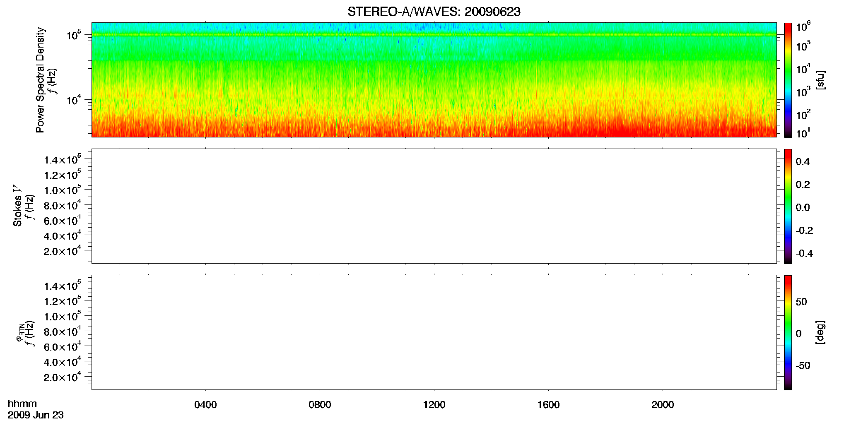Click the 1.4×10^5 tick of Stokes V axis
868x447 pixels.
62,159
